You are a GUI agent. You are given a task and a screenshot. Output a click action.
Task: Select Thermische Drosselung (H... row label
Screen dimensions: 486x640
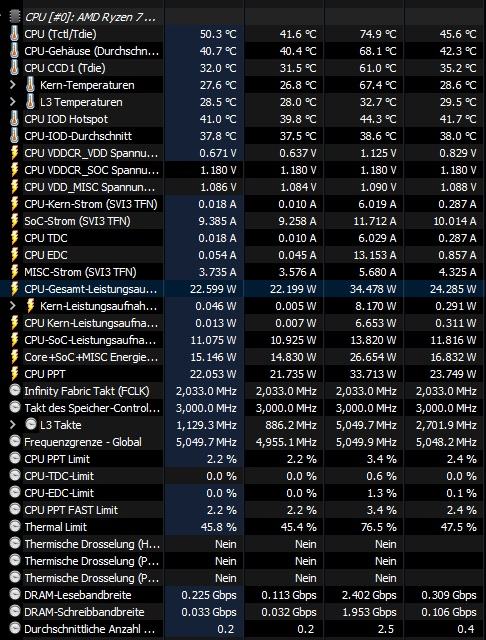(92, 544)
